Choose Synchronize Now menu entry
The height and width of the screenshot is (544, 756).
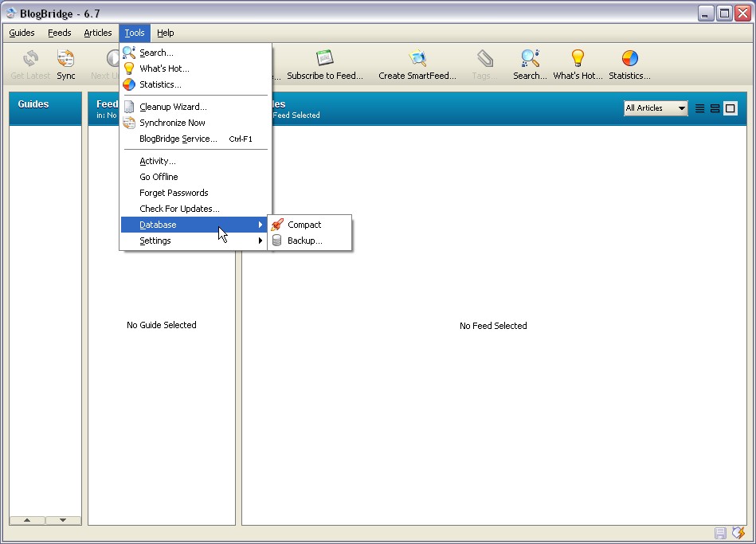[196, 123]
